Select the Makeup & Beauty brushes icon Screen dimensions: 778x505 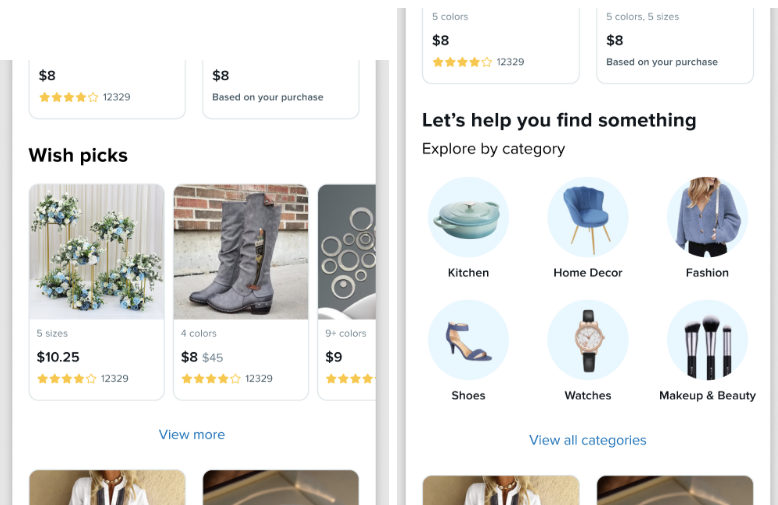pos(708,340)
